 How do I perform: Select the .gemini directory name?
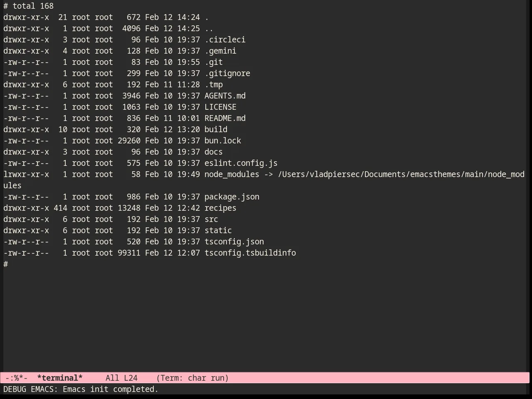(x=220, y=51)
